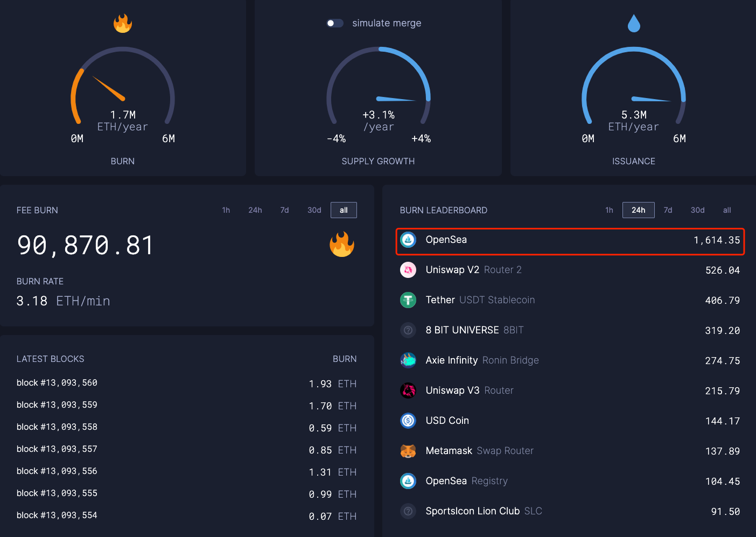Click the first OpenSea name, burn 1,614.35

coord(446,240)
